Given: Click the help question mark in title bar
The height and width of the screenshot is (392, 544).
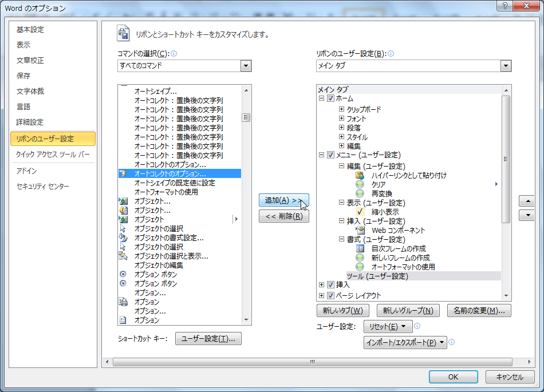Looking at the screenshot, I should pos(505,6).
